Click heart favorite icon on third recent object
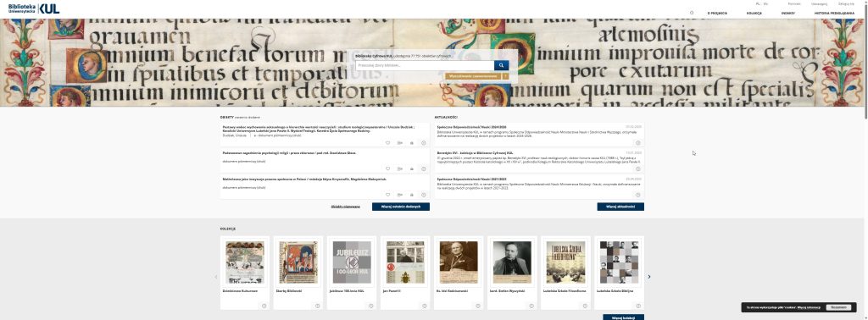This screenshot has height=320, width=868. tap(388, 195)
